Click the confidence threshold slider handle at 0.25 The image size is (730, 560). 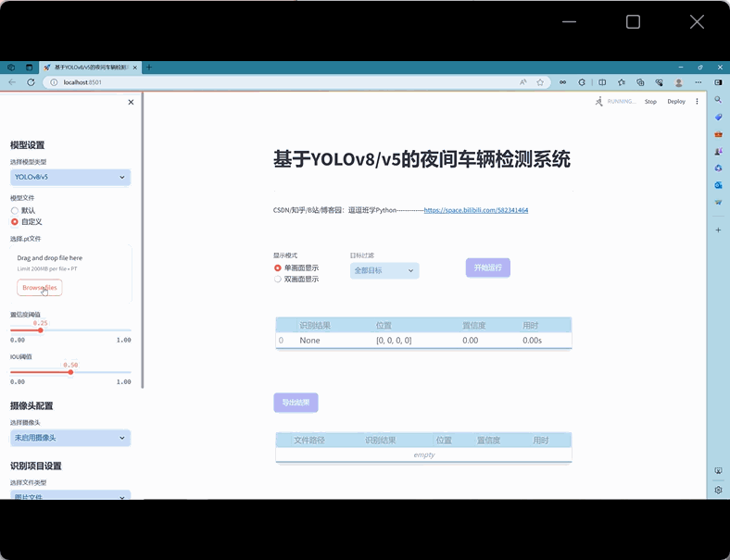coord(41,330)
